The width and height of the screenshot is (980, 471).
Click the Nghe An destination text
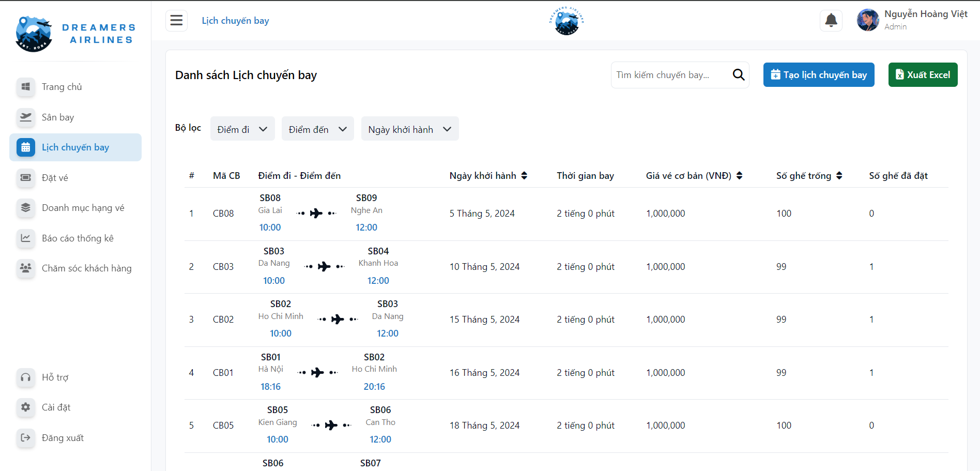(x=366, y=210)
